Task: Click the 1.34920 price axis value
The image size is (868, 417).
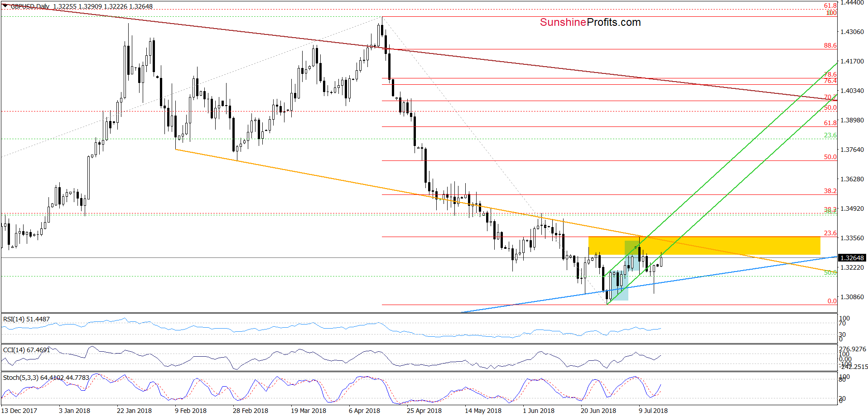Action: coord(852,208)
